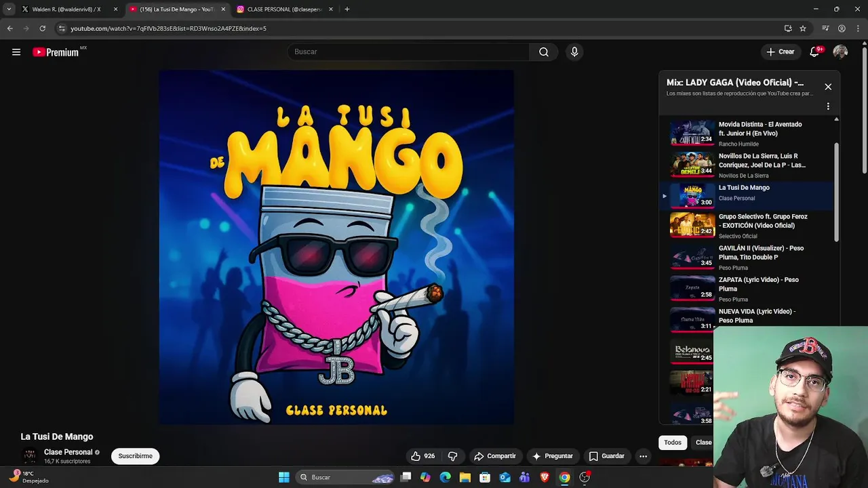Screen dimensions: 868x488
Task: Click the browser URL address bar
Action: (x=420, y=28)
